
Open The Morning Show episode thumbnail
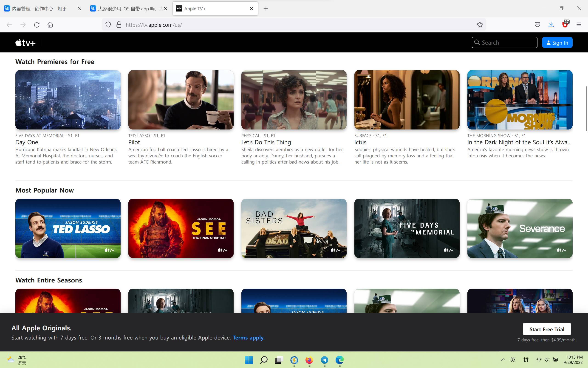pos(520,100)
